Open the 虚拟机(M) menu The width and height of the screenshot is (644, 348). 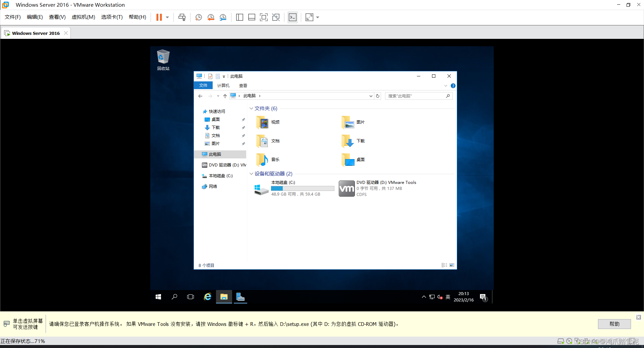point(84,17)
